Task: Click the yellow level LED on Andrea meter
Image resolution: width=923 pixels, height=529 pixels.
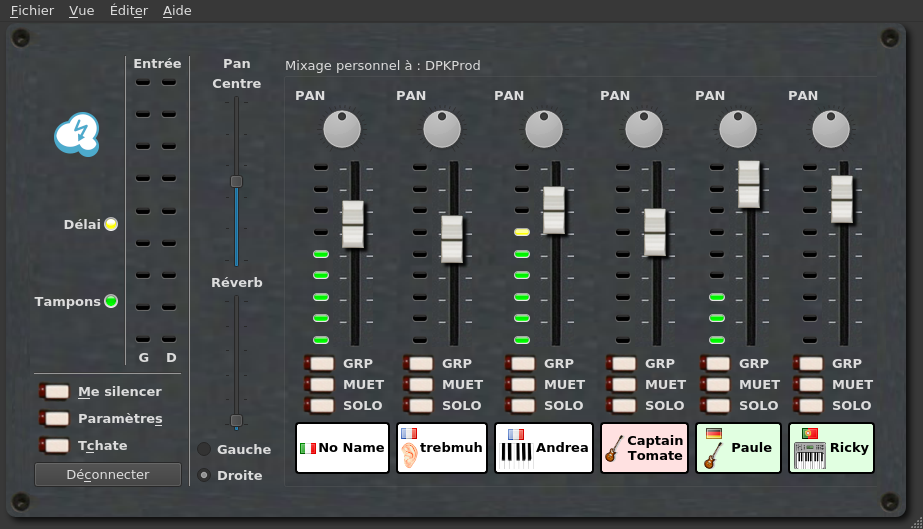Action: tap(522, 232)
